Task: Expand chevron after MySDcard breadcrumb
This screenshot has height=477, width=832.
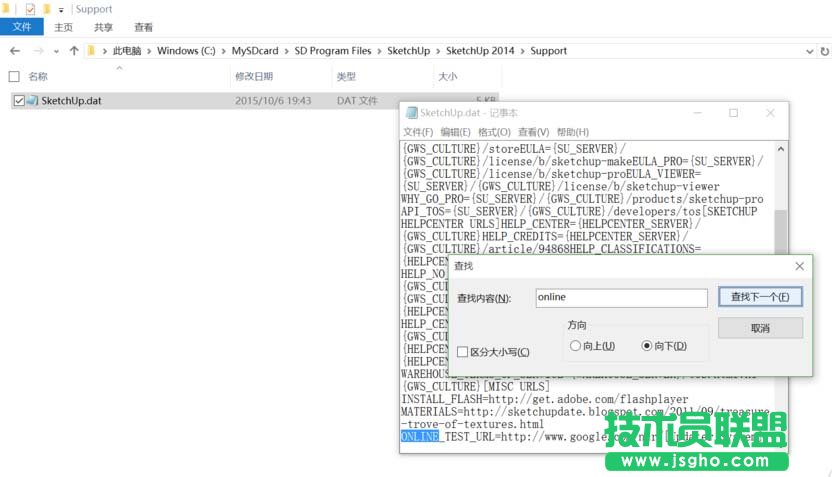Action: click(287, 51)
